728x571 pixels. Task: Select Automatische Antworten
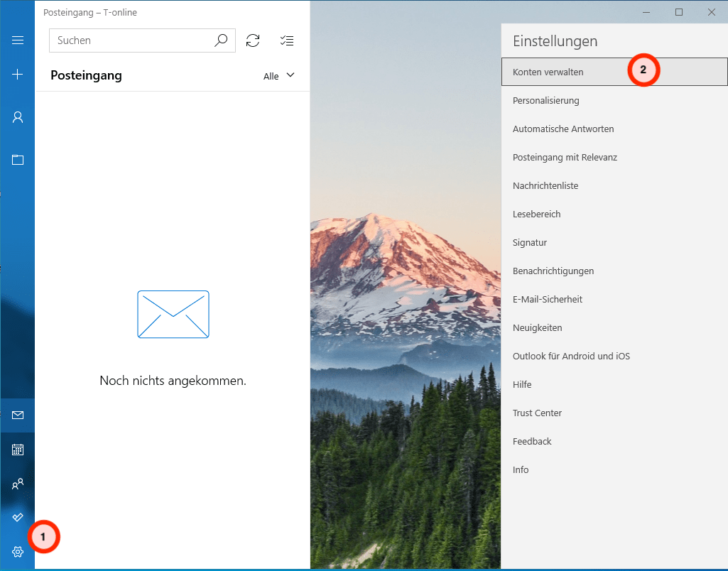563,129
